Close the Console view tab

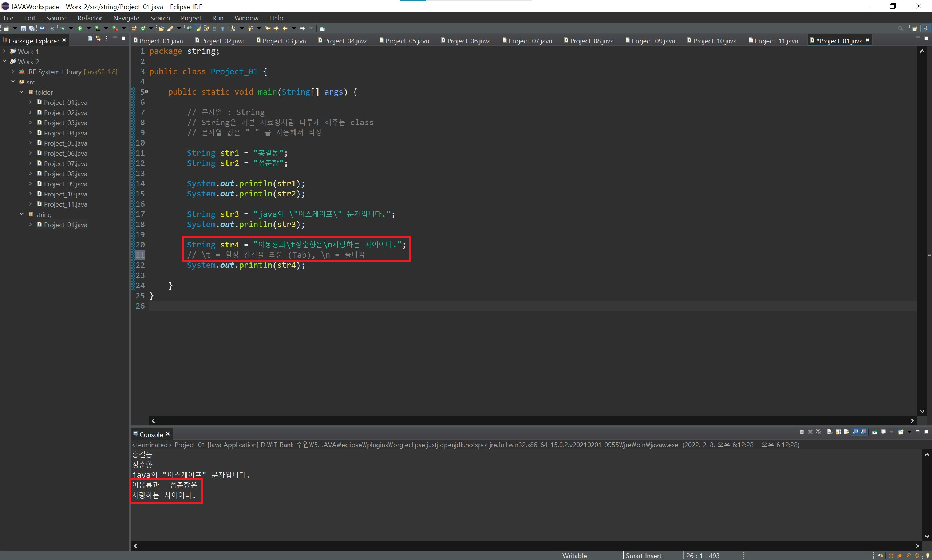[x=168, y=434]
